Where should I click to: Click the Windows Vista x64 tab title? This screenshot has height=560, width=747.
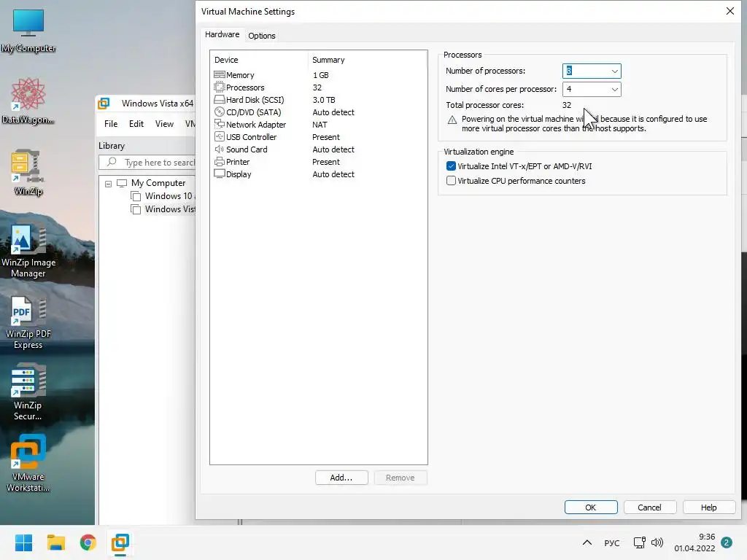(x=158, y=104)
